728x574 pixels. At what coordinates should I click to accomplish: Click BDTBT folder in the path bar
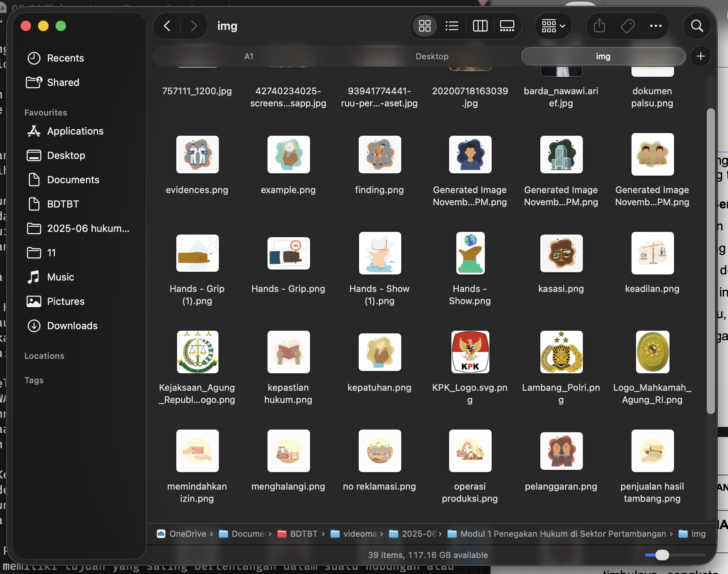pyautogui.click(x=303, y=534)
